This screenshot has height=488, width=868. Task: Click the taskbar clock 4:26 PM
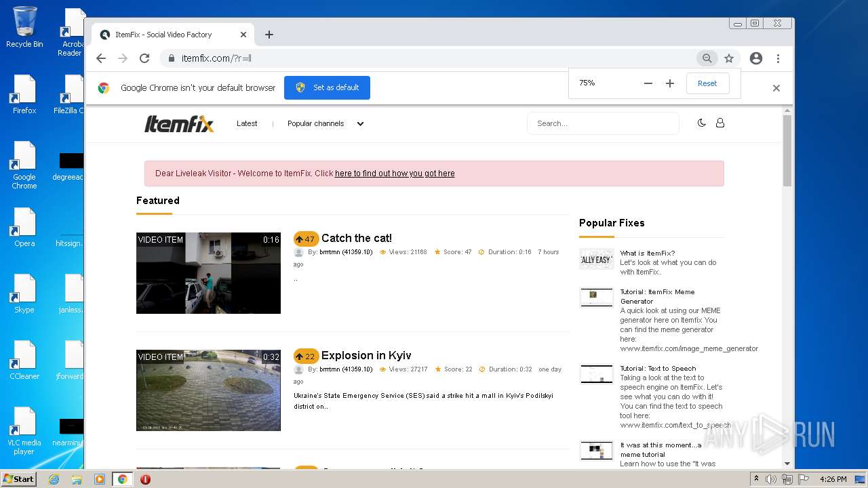click(833, 479)
